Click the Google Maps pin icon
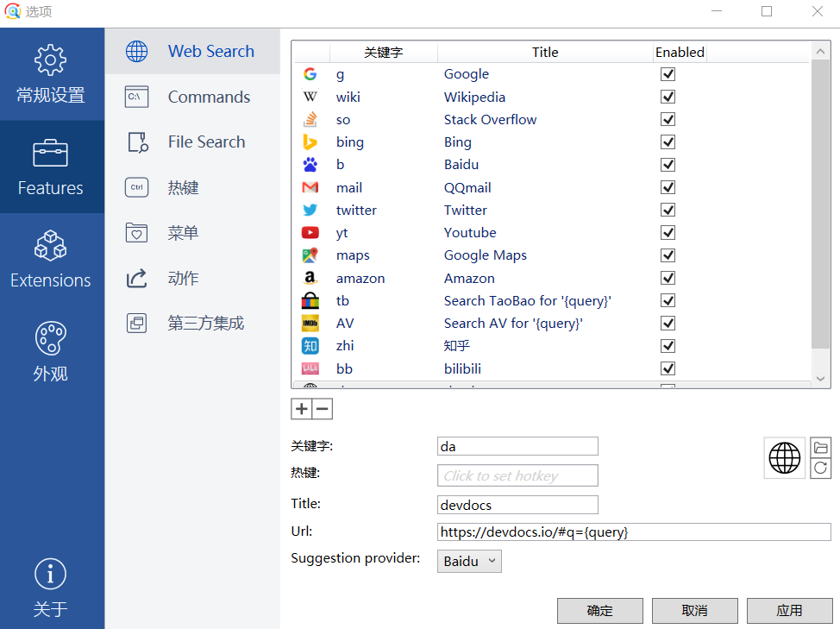This screenshot has width=840, height=629. point(310,255)
